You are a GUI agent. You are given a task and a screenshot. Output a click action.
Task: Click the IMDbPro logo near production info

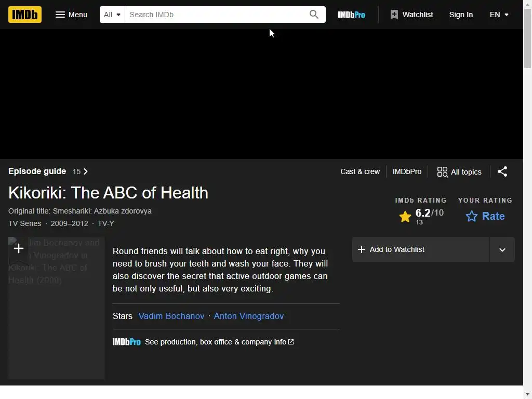click(x=127, y=342)
